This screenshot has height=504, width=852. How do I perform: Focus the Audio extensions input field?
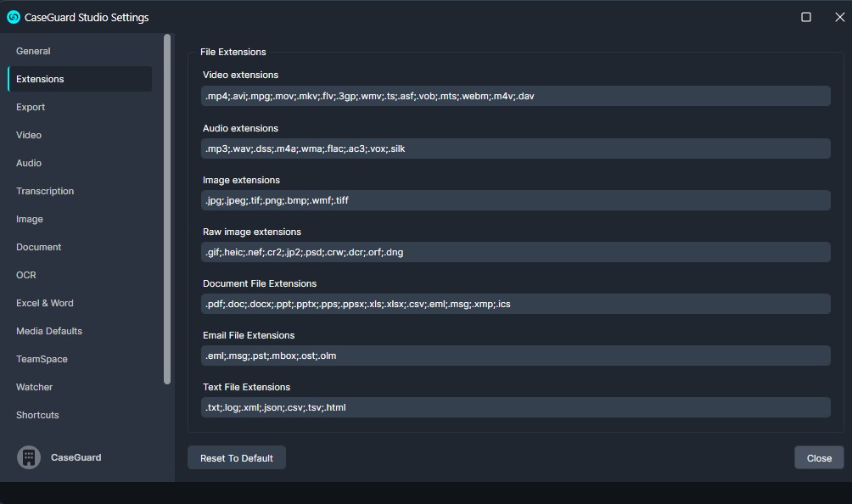[516, 148]
